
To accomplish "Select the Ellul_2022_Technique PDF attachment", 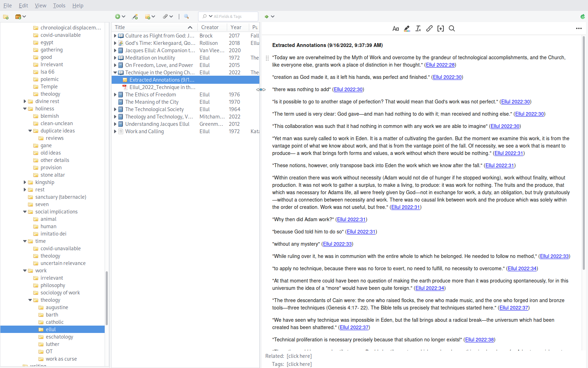I will 185,87.
